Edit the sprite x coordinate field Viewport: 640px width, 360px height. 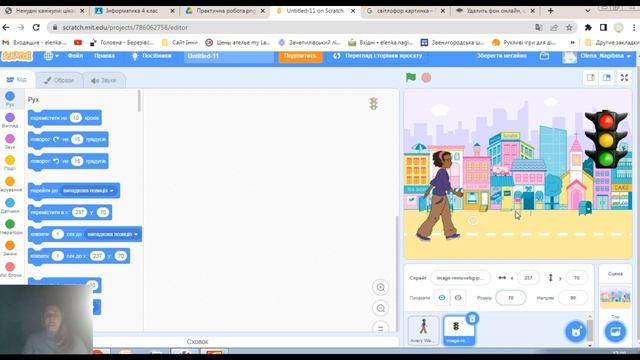pos(528,278)
